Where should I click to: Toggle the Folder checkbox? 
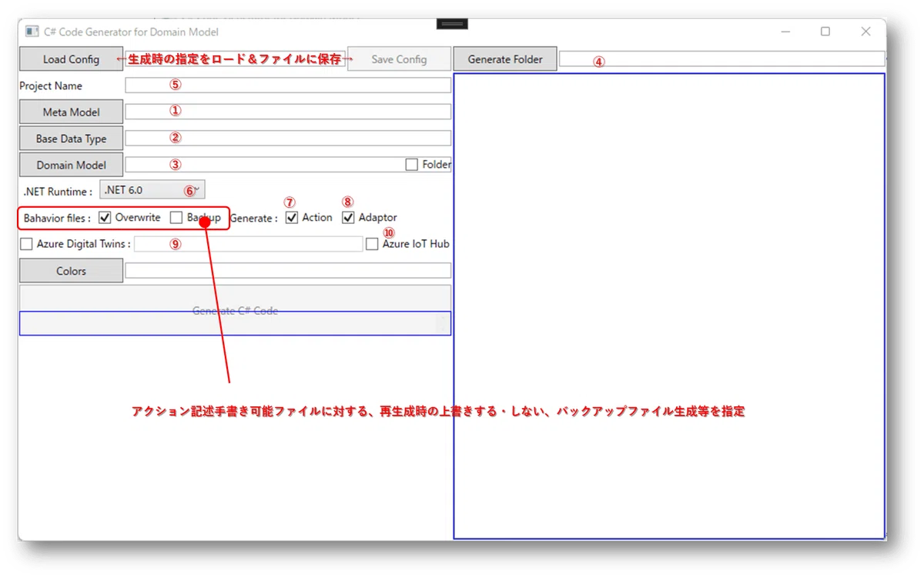[412, 165]
